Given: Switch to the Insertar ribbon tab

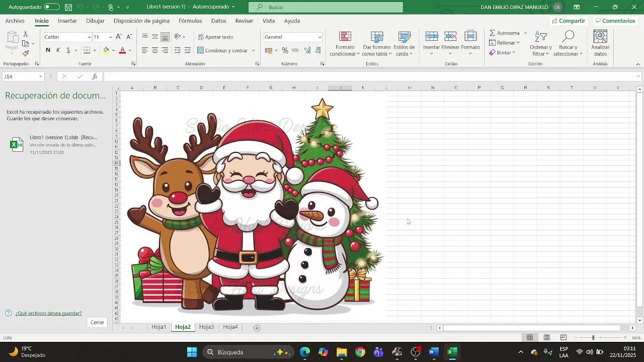Looking at the screenshot, I should [67, 21].
